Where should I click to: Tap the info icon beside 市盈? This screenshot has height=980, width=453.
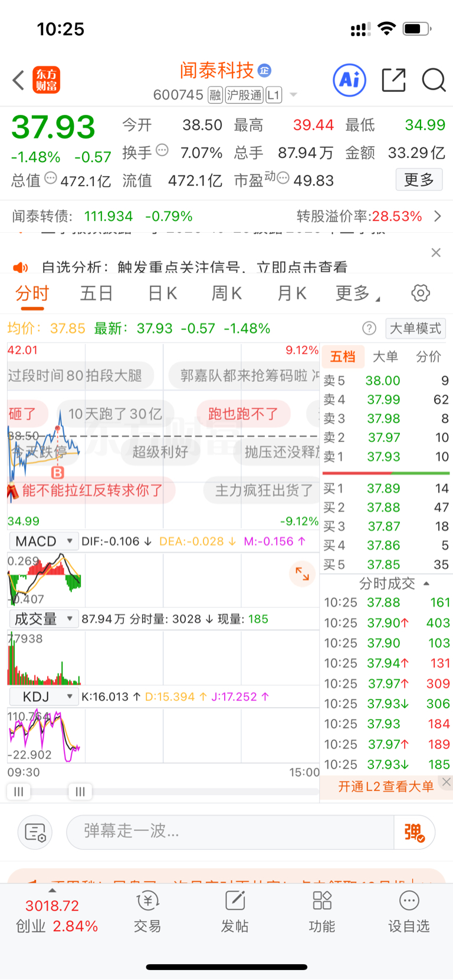(283, 178)
